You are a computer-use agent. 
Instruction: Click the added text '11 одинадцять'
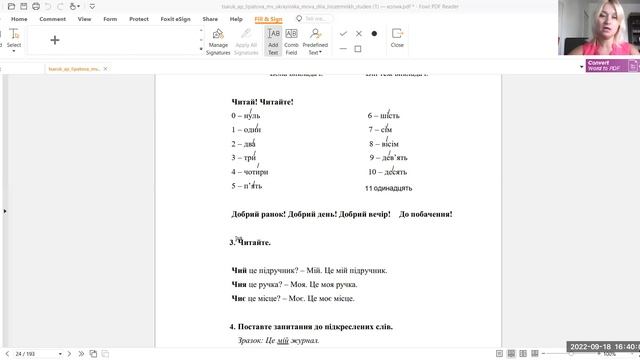pyautogui.click(x=389, y=188)
